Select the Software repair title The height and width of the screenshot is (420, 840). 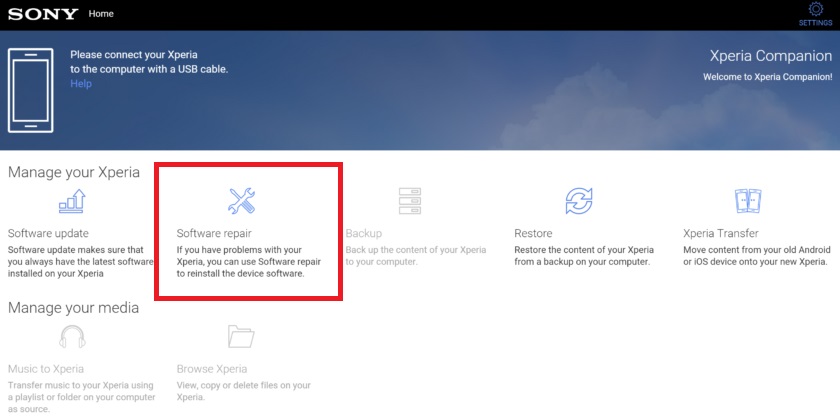click(x=214, y=234)
